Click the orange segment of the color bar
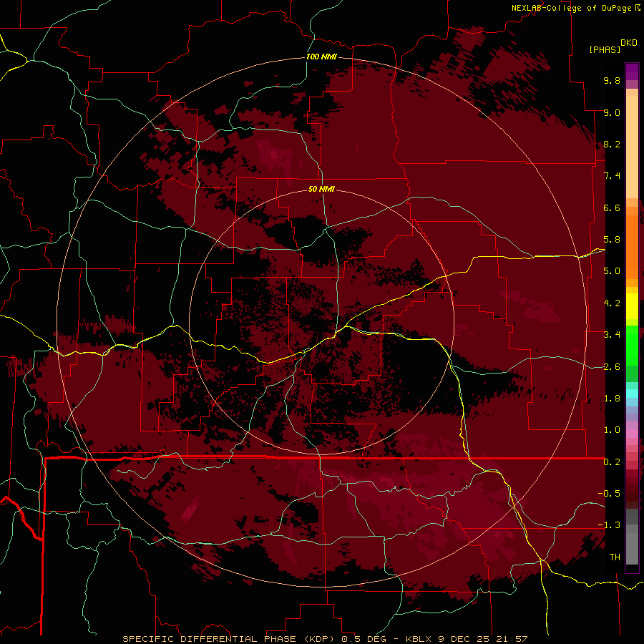The image size is (644, 644). 632,246
